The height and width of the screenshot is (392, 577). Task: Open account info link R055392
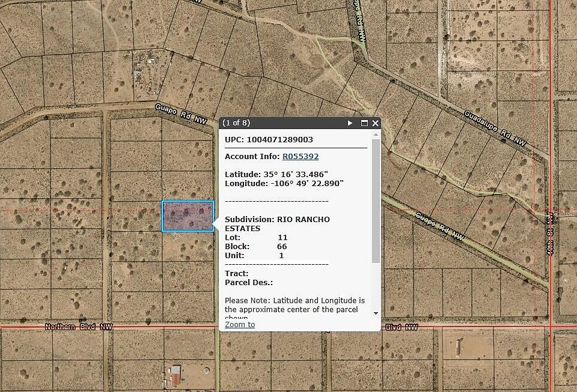point(301,157)
